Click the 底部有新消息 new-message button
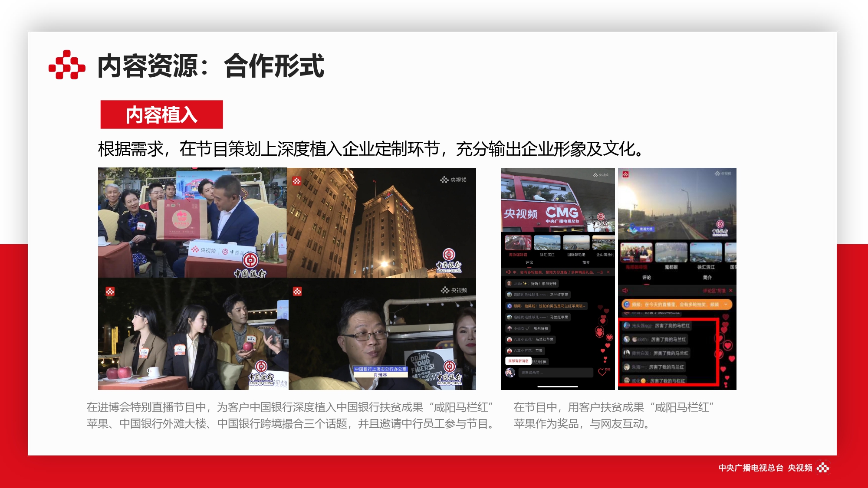The height and width of the screenshot is (488, 868). 518,361
